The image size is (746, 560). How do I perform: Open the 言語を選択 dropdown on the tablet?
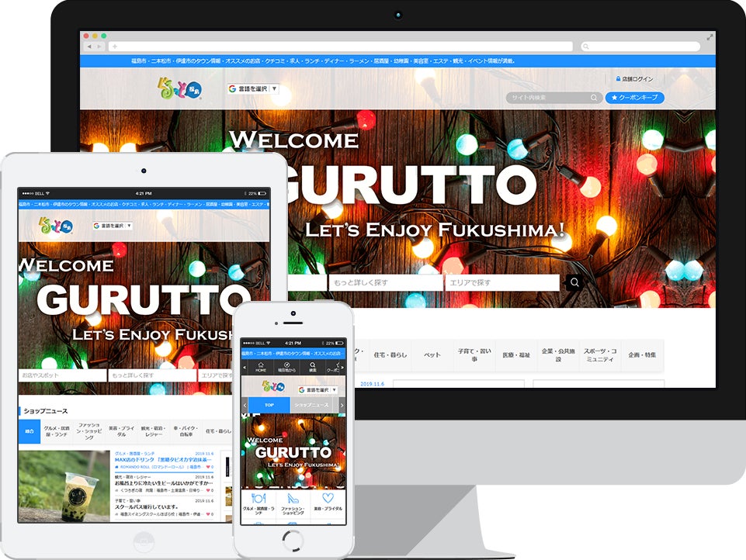113,226
